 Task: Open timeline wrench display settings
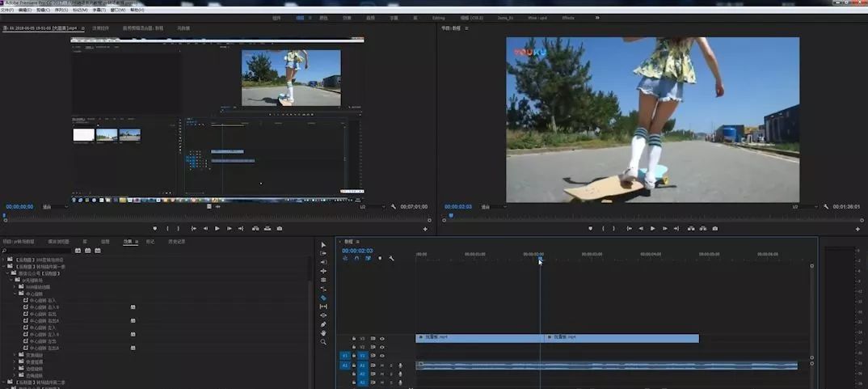click(x=391, y=258)
